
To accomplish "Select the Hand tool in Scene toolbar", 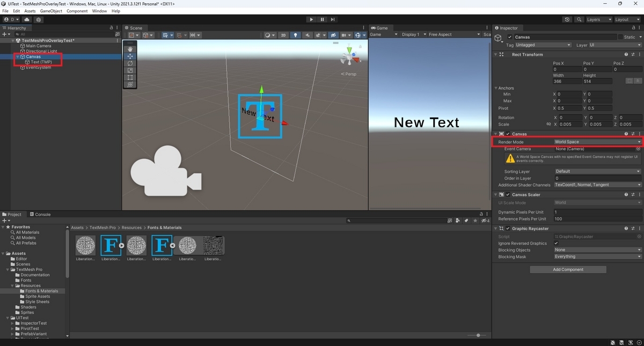I will tap(130, 49).
